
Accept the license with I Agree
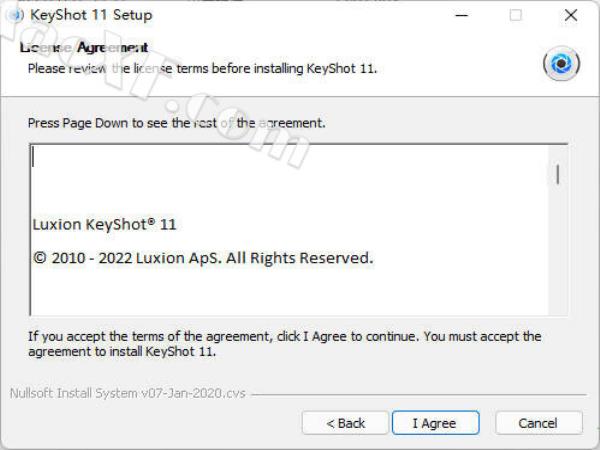435,423
